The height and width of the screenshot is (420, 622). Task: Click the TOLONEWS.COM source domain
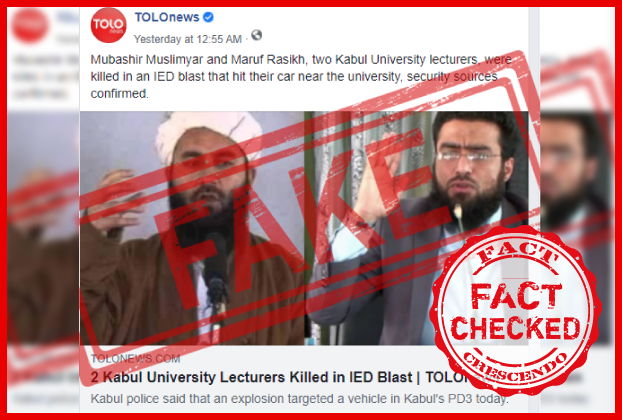click(x=135, y=359)
